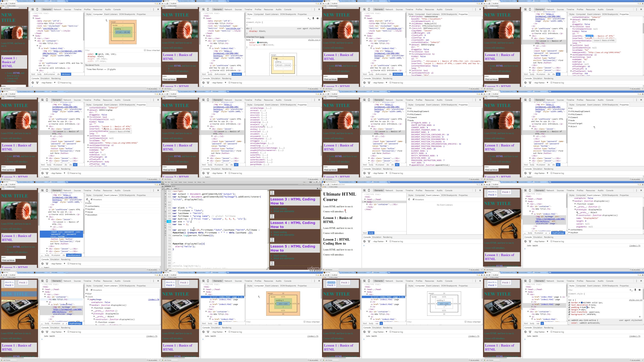Click Dreamweaver Code view button
This screenshot has height=362, width=644.
[168, 188]
